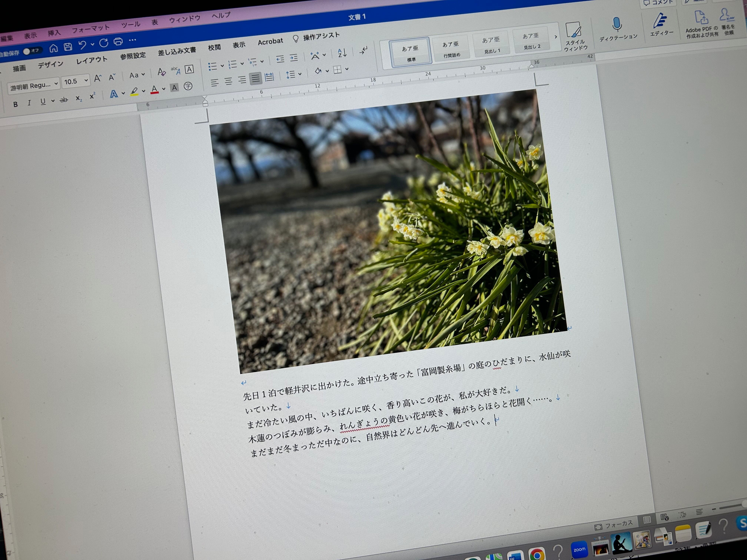Toggle justify text alignment
Viewport: 747px width, 560px height.
click(256, 79)
